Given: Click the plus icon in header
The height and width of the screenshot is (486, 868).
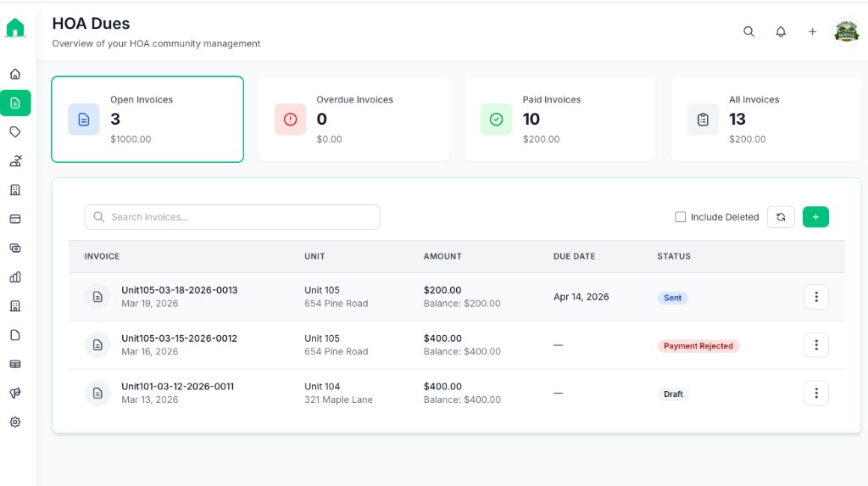Looking at the screenshot, I should [x=812, y=31].
